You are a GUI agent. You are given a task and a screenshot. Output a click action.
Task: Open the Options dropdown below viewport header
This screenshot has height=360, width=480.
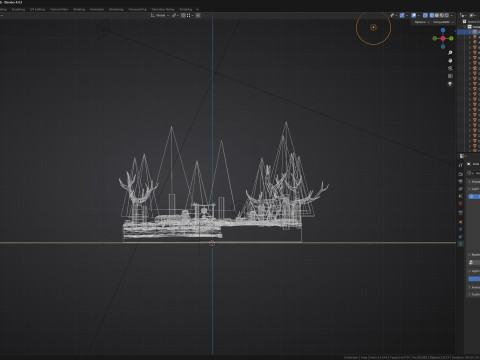click(421, 22)
